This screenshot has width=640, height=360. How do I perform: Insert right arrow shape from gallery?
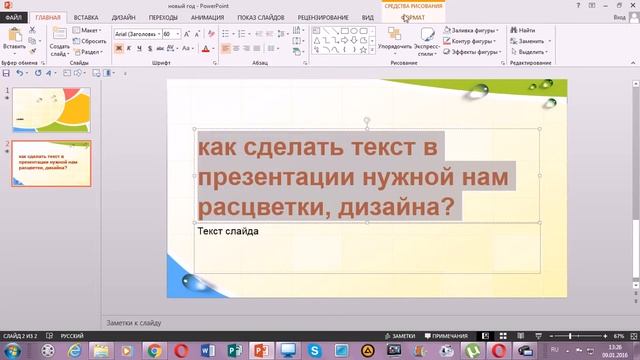[x=344, y=40]
